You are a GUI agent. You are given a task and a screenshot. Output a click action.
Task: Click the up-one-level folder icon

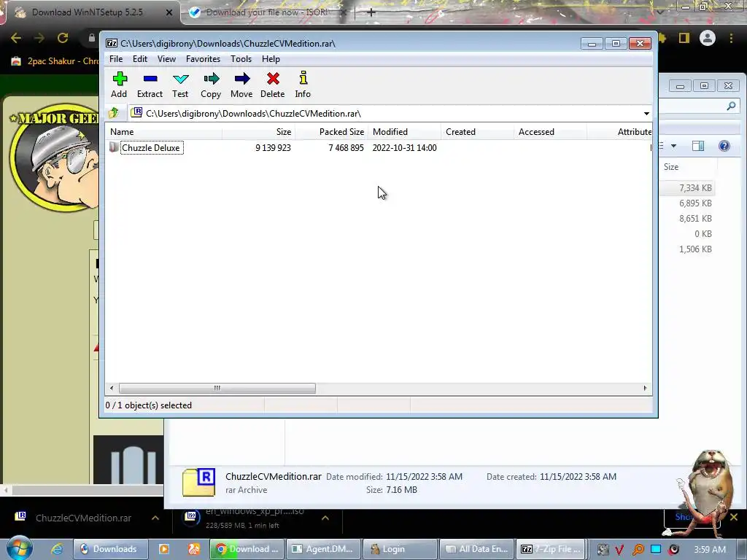tap(114, 113)
